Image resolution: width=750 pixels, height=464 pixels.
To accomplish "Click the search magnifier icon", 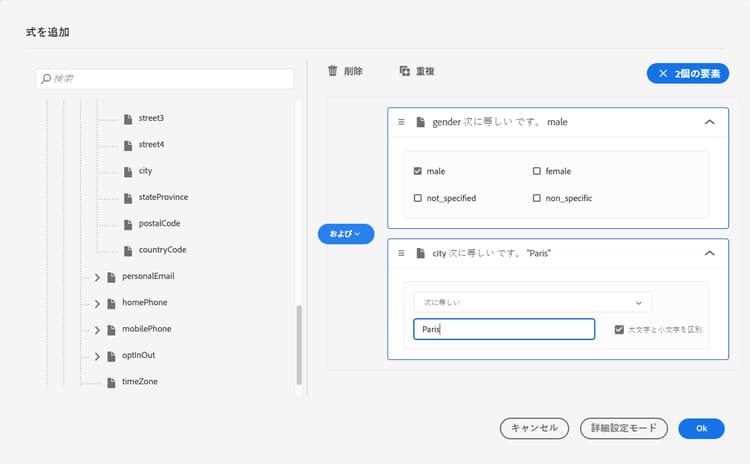I will tap(46, 78).
